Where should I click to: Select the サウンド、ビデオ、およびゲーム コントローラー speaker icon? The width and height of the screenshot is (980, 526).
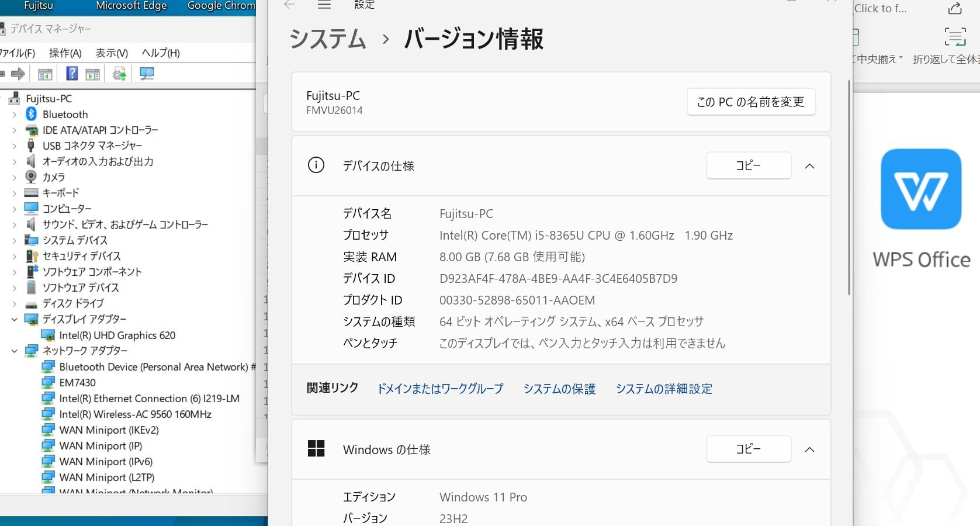click(32, 224)
